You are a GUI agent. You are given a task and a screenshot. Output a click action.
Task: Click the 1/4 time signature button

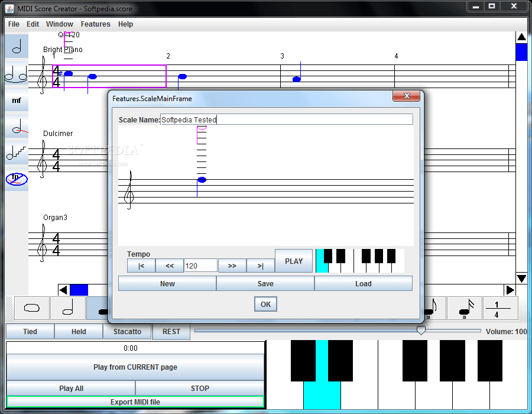click(x=500, y=308)
